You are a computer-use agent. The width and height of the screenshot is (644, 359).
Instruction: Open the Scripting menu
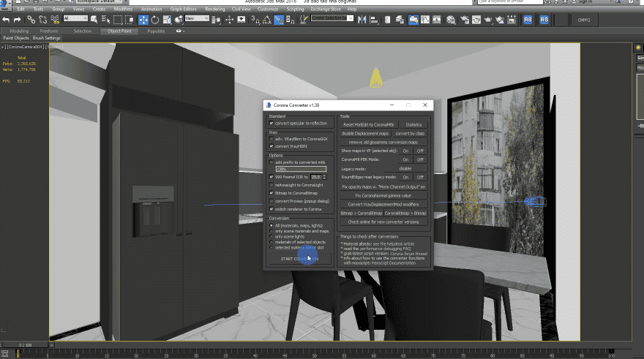(296, 9)
